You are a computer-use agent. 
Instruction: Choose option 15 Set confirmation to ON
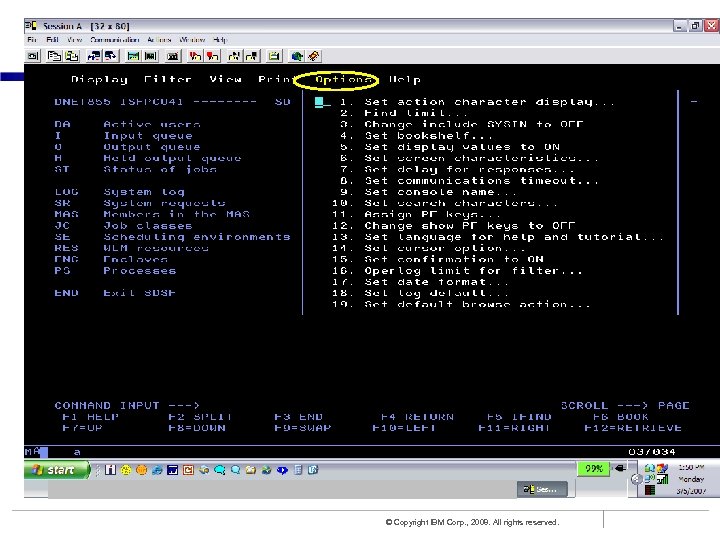click(x=438, y=259)
